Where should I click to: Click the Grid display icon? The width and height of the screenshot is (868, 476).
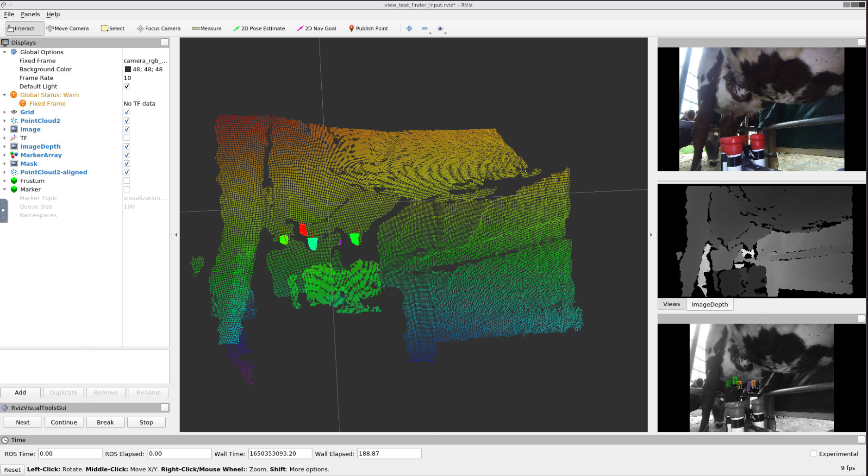pyautogui.click(x=14, y=112)
